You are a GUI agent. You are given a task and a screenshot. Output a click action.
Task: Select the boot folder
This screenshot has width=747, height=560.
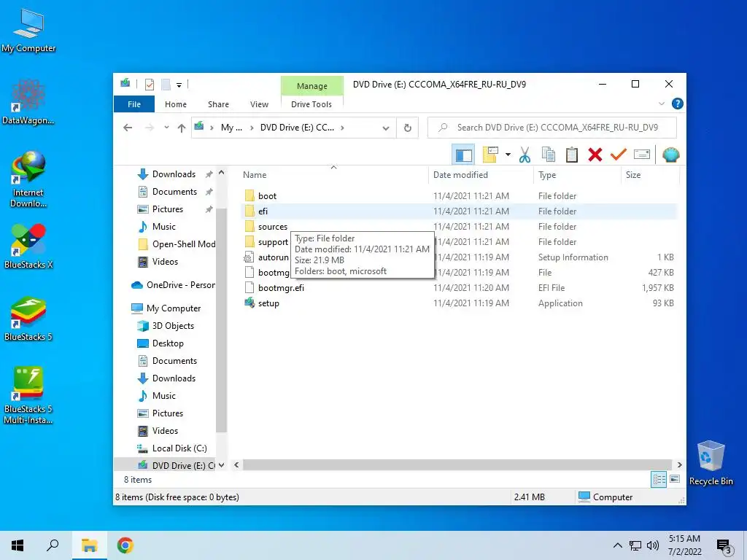(x=267, y=195)
